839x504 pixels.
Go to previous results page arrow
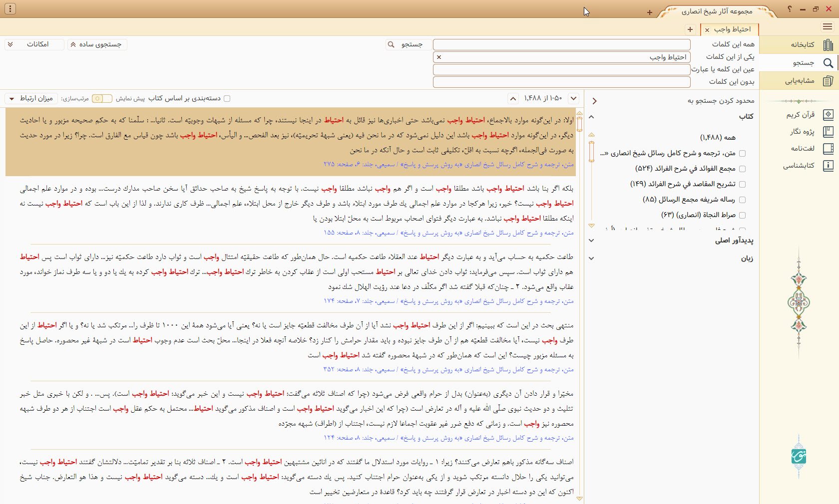pos(513,99)
